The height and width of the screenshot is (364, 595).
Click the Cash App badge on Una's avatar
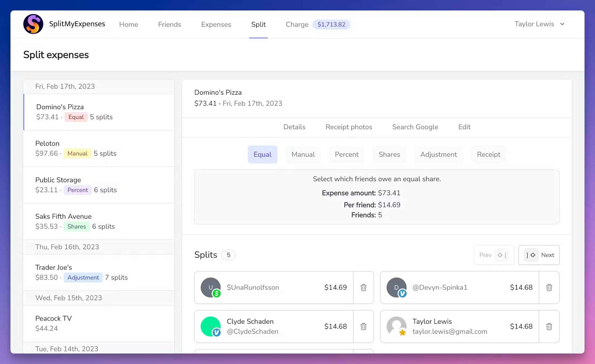(217, 293)
